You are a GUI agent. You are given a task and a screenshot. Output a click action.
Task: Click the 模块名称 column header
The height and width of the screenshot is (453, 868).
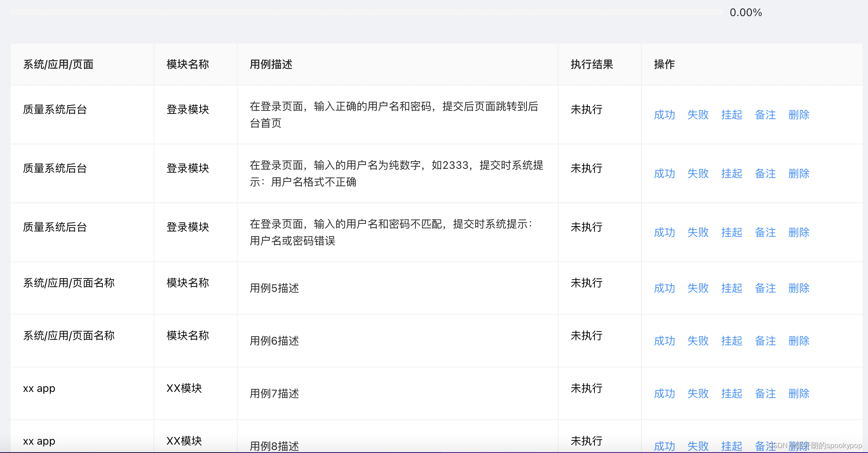187,64
